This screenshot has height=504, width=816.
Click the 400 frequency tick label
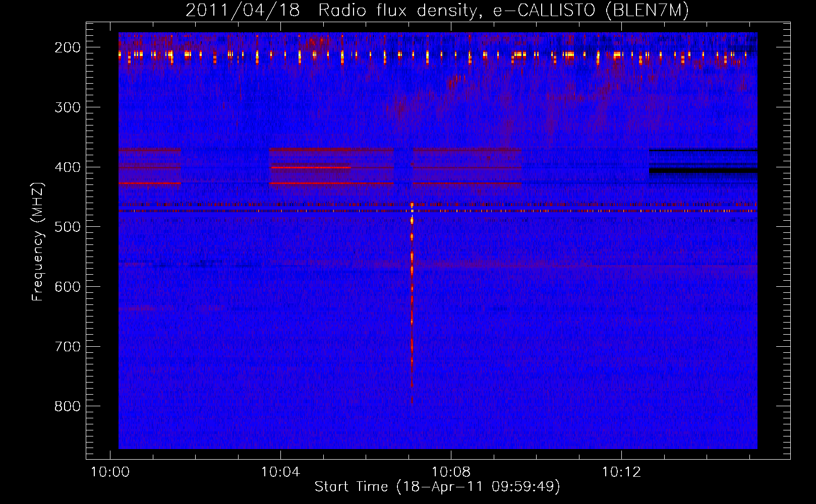68,167
